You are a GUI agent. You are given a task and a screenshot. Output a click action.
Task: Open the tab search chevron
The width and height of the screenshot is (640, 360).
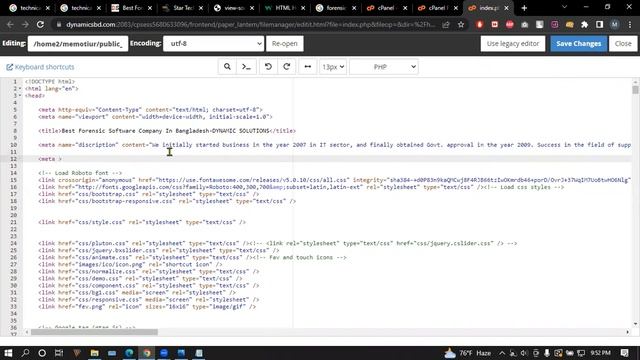pos(564,7)
